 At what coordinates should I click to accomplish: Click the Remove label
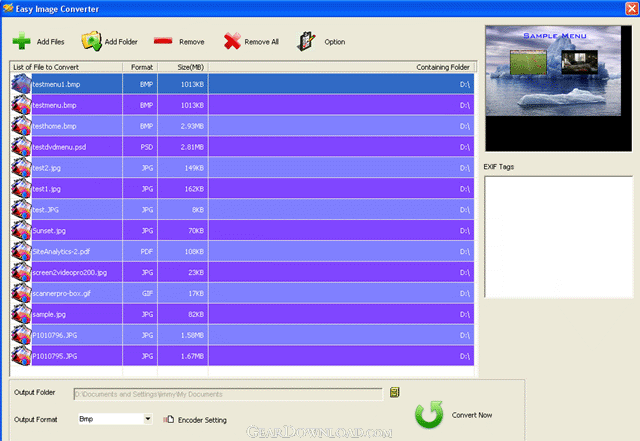(191, 42)
